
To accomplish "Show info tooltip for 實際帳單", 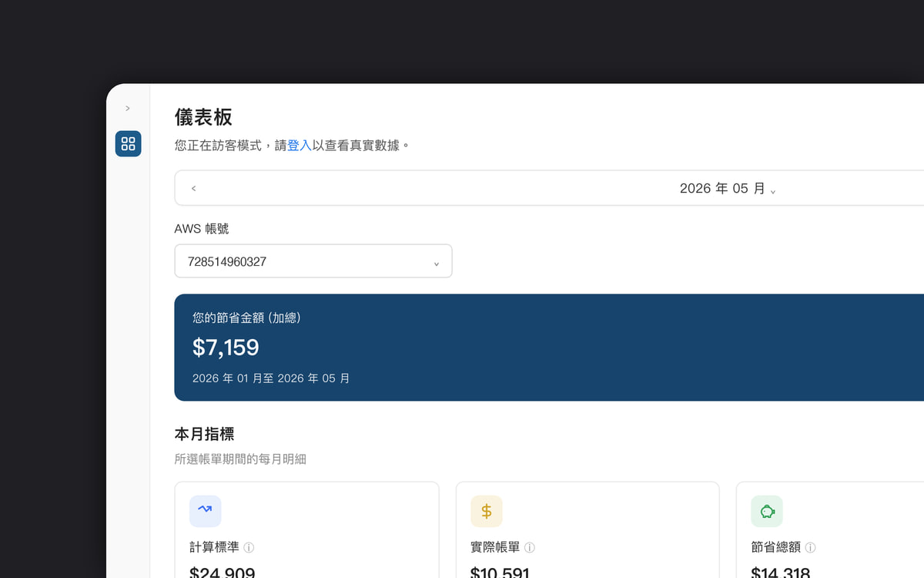I will coord(530,548).
